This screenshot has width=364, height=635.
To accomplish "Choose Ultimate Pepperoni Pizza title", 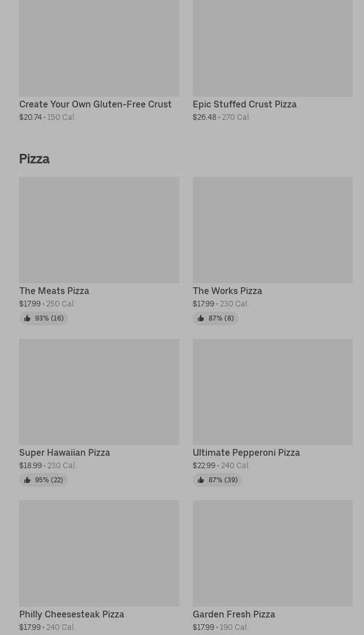I will click(x=246, y=452).
